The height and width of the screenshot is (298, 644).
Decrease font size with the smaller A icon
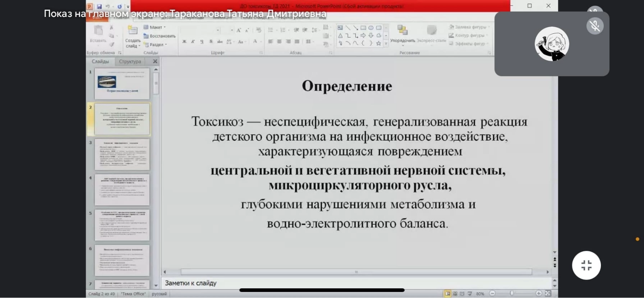[247, 30]
